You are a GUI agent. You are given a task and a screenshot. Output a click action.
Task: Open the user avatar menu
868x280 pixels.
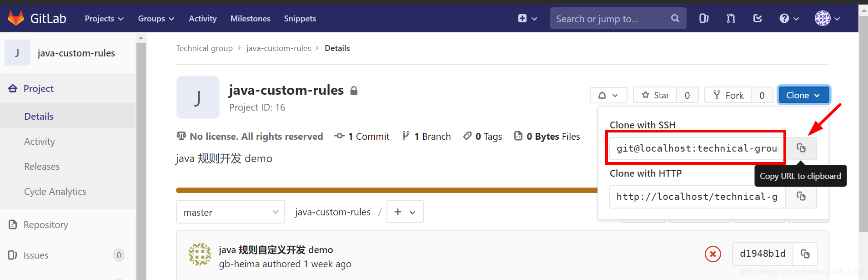(827, 19)
